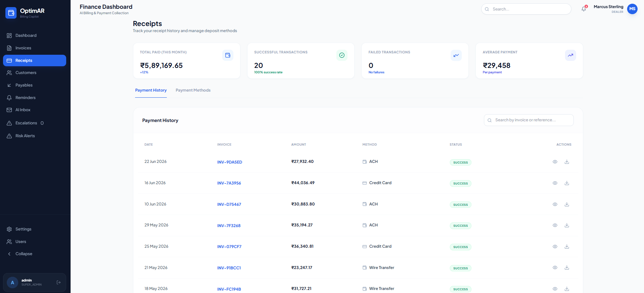Select Receipts in the sidebar
The width and height of the screenshot is (644, 293).
[34, 60]
